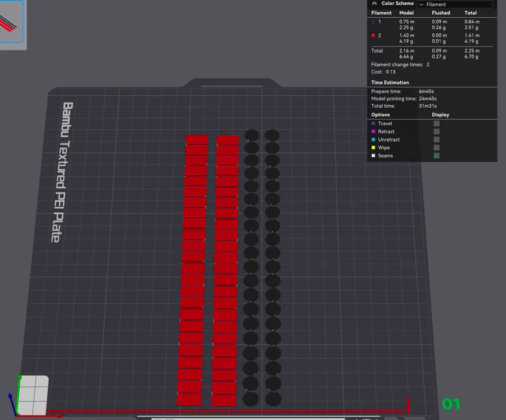Click the Cost 0.13 text
Viewport: 506px width, 420px height.
click(383, 72)
